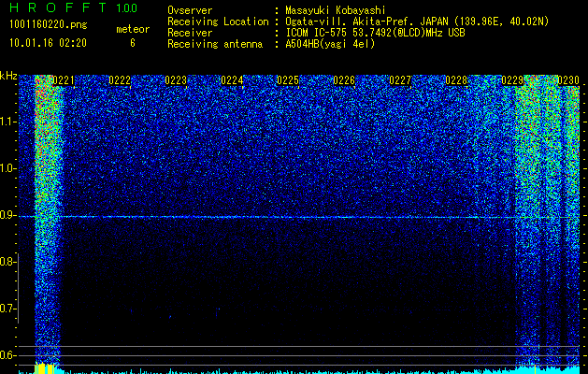Click the Ogata-vill. Akita-Pref. JAPAN location text
The width and height of the screenshot is (588, 374).
click(x=417, y=22)
